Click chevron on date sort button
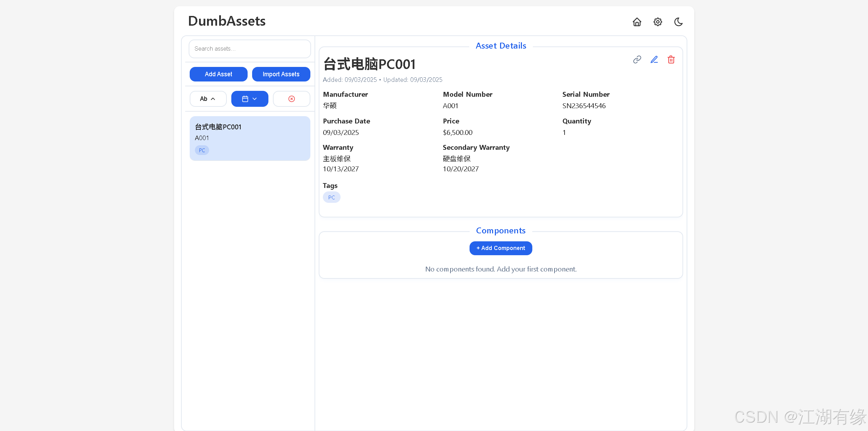 (x=255, y=99)
